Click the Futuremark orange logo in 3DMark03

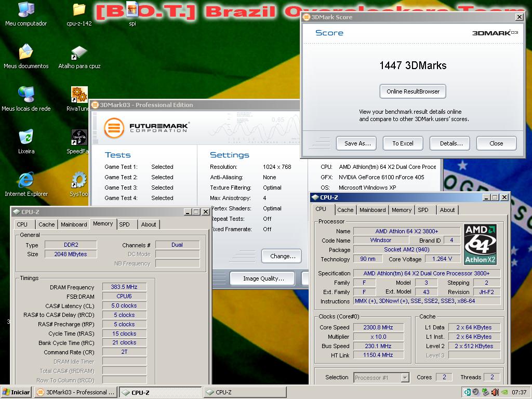coord(114,128)
